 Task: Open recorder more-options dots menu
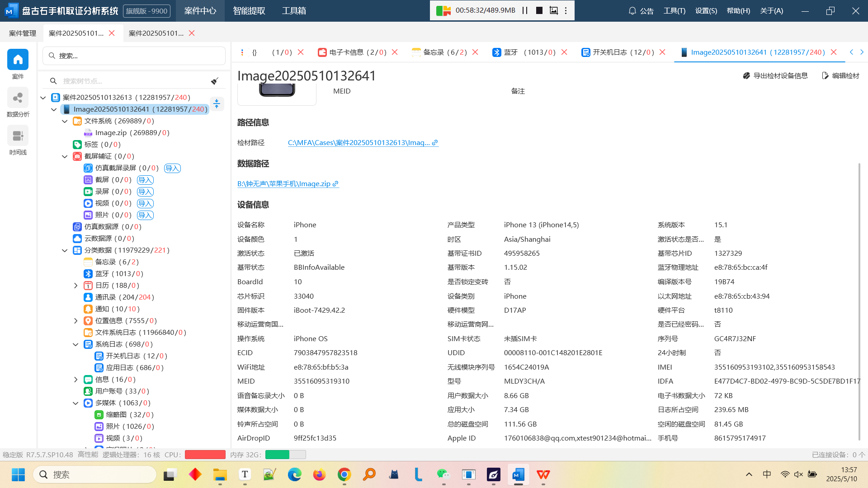566,10
